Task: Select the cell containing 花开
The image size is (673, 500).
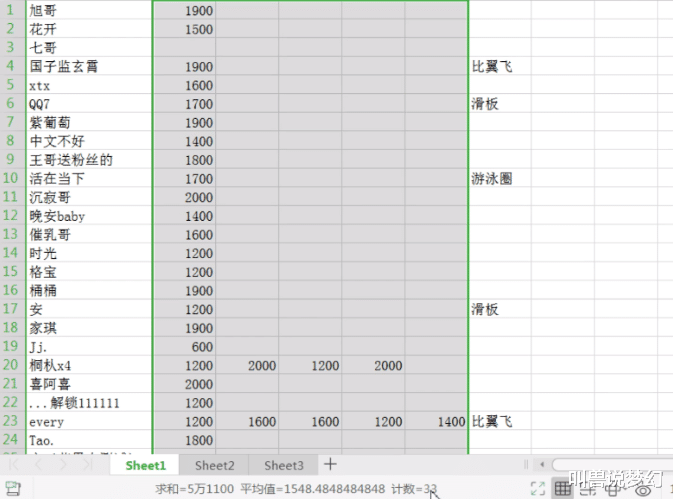Action: pyautogui.click(x=89, y=29)
